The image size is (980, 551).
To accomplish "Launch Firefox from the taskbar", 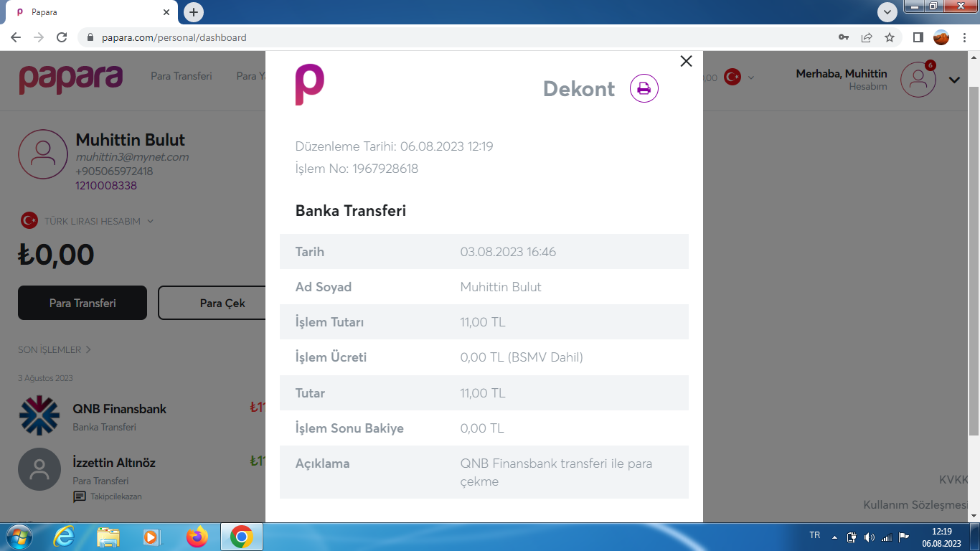I will click(197, 537).
